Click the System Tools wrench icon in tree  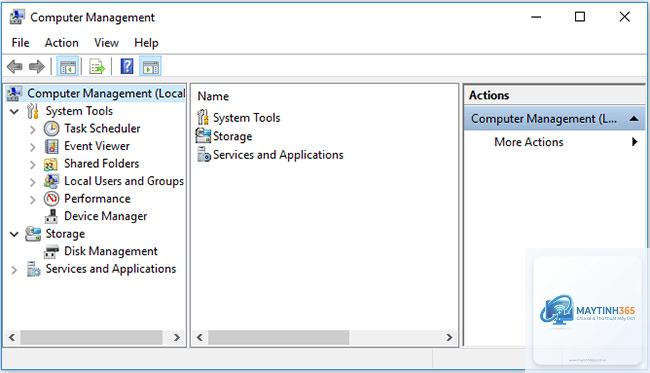coord(33,111)
